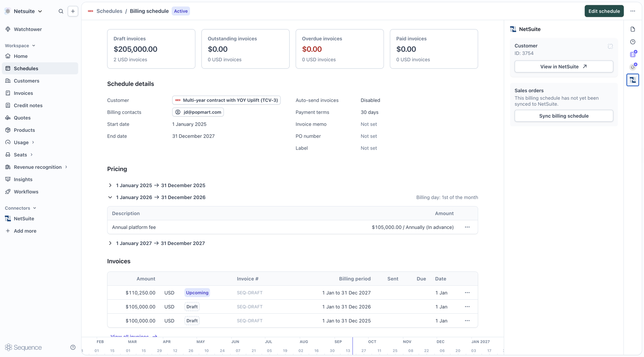Click the help question mark icon
The height and width of the screenshot is (357, 644).
pyautogui.click(x=73, y=347)
